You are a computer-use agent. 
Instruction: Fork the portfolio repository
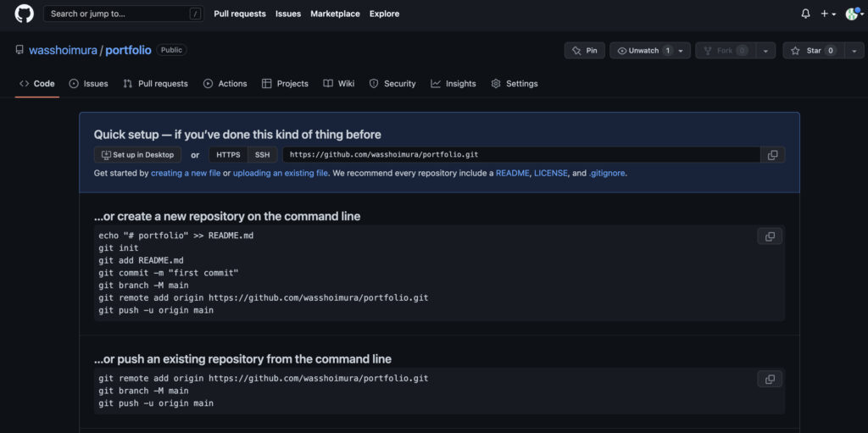click(725, 50)
